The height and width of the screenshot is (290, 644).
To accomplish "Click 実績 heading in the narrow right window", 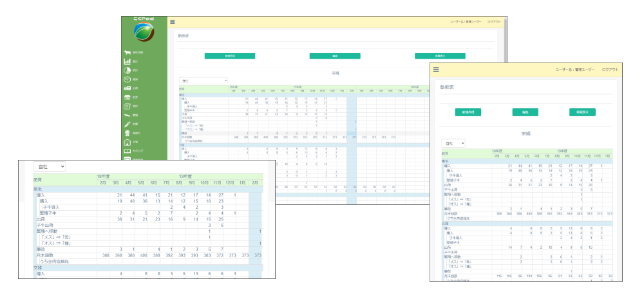I will coord(526,133).
